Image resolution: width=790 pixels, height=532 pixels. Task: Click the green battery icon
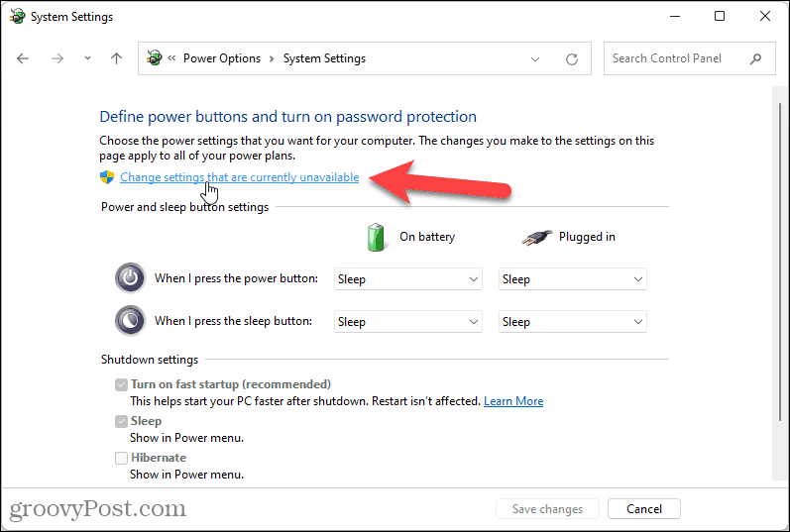(377, 238)
